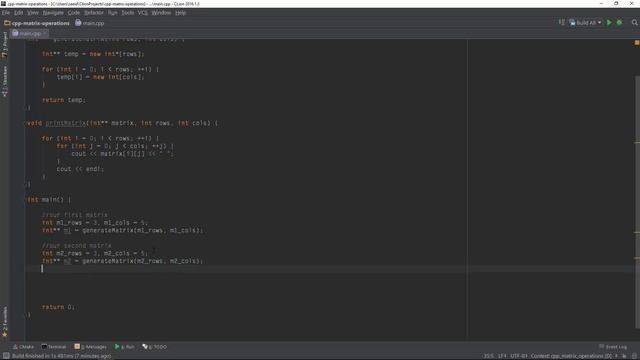Viewport: 640px width, 360px height.
Task: Open the File menu
Action: (6, 13)
